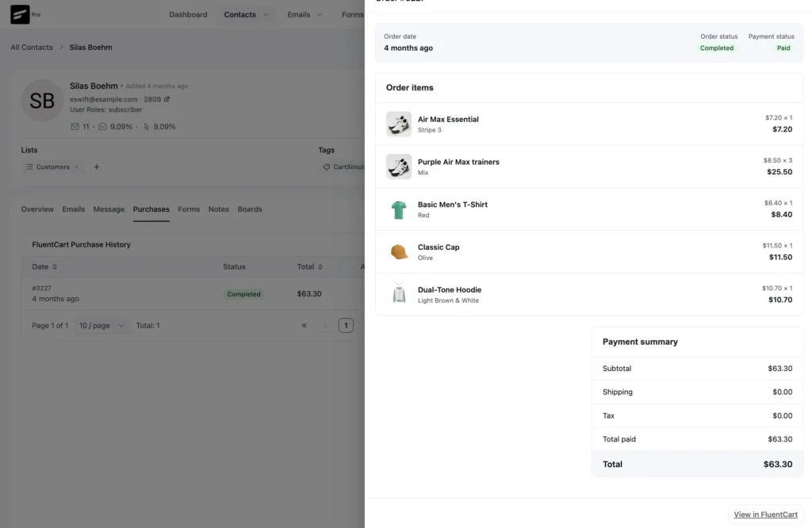Click the FluentCart Purchase History heading
The height and width of the screenshot is (528, 812).
[82, 244]
